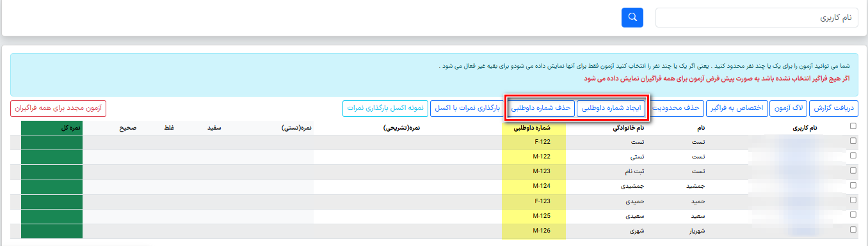The image size is (868, 246).
Task: Click the family name شهری cell
Action: [636, 231]
